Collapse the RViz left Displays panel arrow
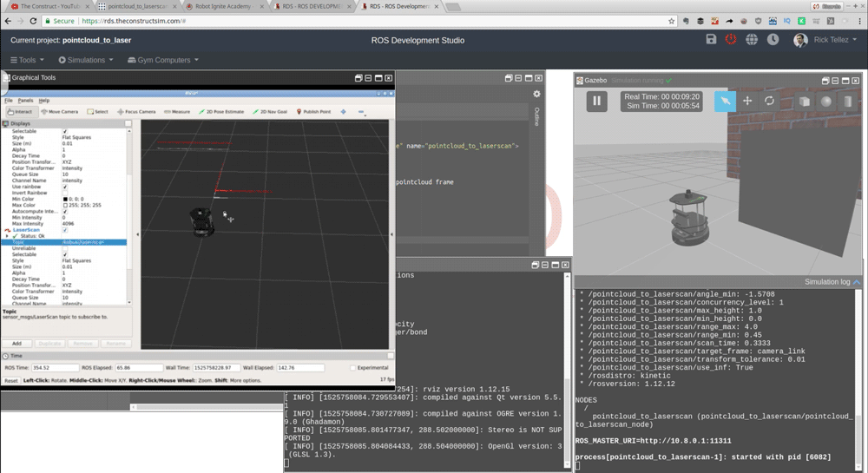Image resolution: width=868 pixels, height=473 pixels. [x=137, y=234]
